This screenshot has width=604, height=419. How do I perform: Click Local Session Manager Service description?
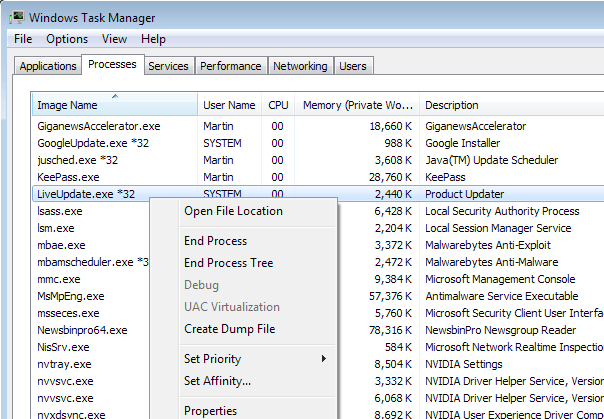coord(498,228)
